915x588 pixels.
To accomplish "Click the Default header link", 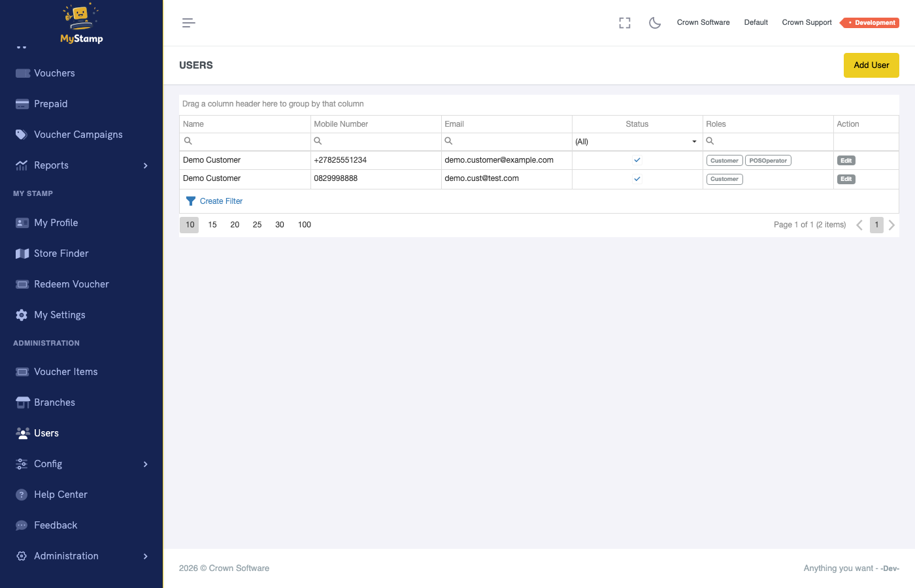I will pyautogui.click(x=756, y=22).
